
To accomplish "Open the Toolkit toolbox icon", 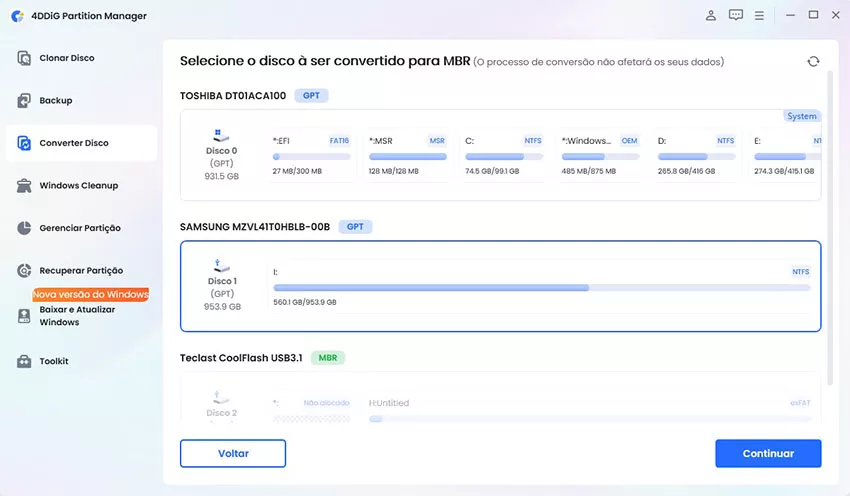I will click(24, 361).
